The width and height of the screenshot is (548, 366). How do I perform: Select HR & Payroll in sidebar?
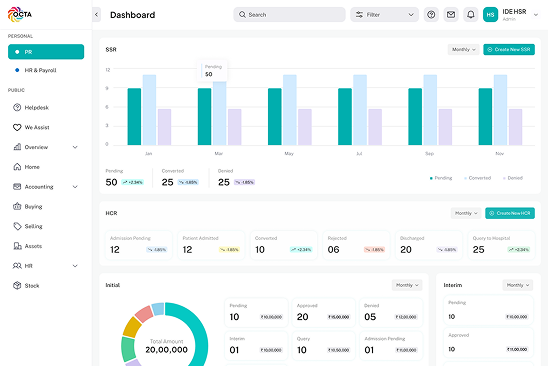pyautogui.click(x=40, y=70)
